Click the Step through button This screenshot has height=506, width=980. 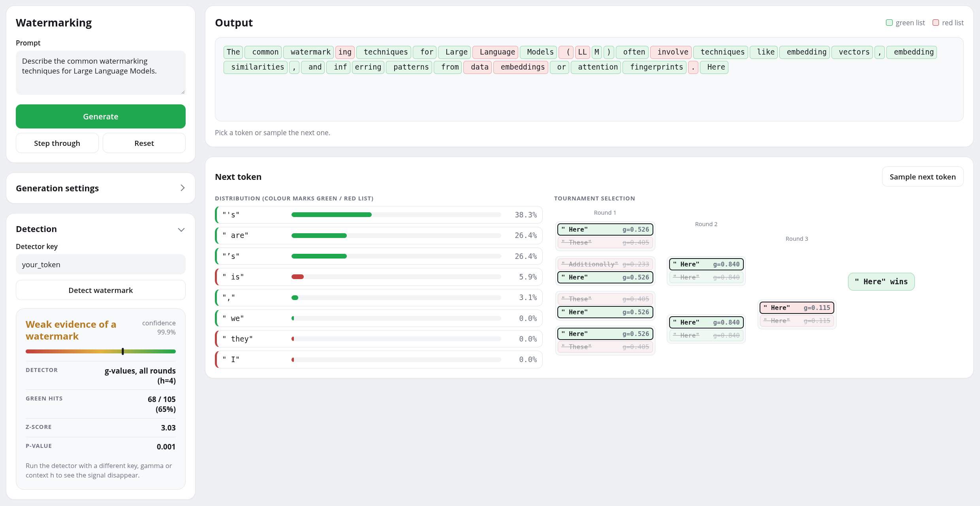(x=57, y=143)
